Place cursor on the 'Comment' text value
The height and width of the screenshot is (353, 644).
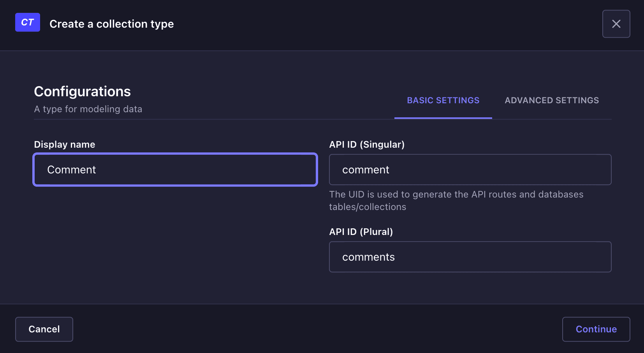(x=72, y=170)
